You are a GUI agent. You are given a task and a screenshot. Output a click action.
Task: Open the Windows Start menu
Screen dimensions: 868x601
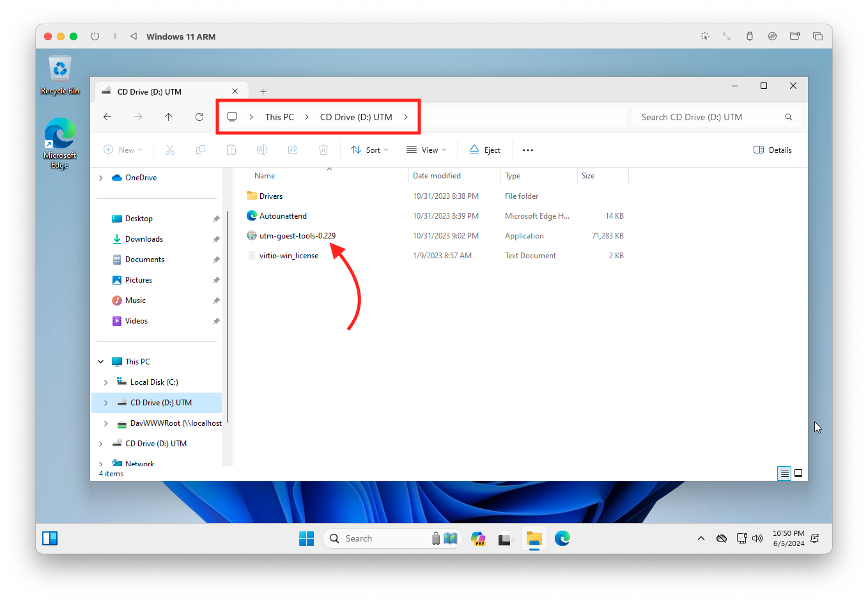[x=307, y=538]
